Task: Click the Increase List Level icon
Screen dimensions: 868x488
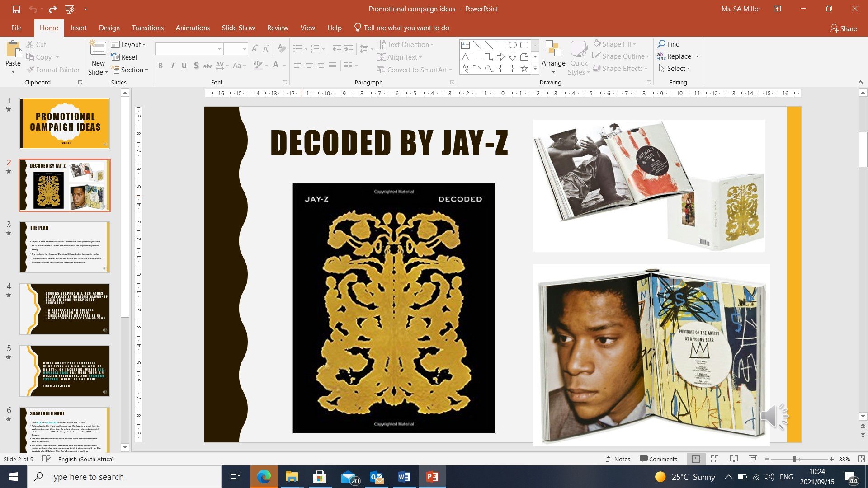Action: 349,48
